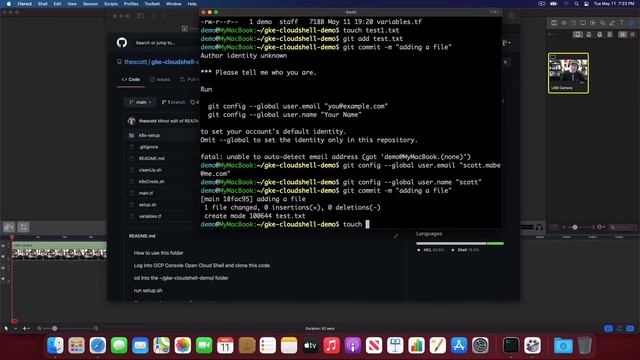Open Calendar from the Dock

225,346
